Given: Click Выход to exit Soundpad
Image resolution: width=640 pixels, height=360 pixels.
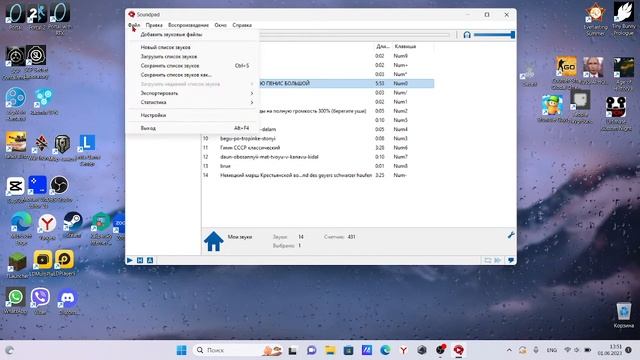Looking at the screenshot, I should tap(193, 128).
